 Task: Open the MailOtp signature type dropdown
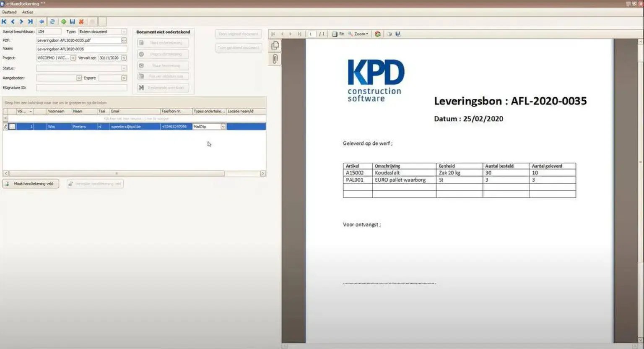(x=223, y=127)
